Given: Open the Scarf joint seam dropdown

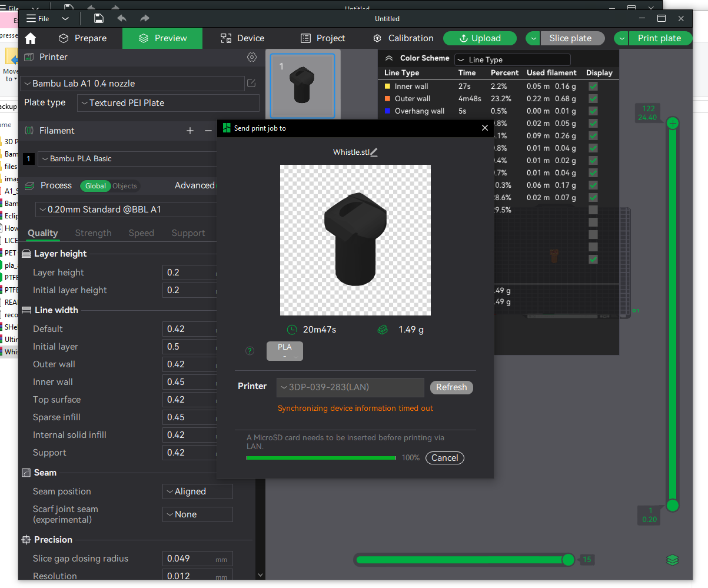Looking at the screenshot, I should [198, 514].
